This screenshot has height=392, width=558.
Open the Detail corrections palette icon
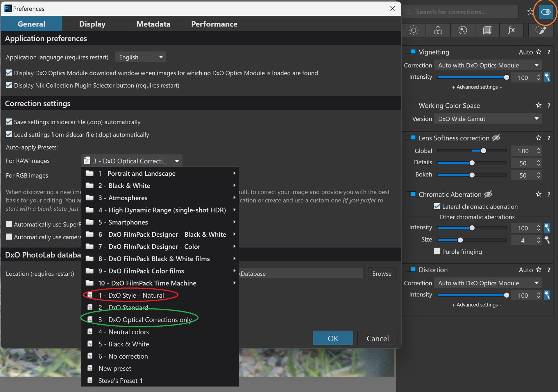coord(463,30)
